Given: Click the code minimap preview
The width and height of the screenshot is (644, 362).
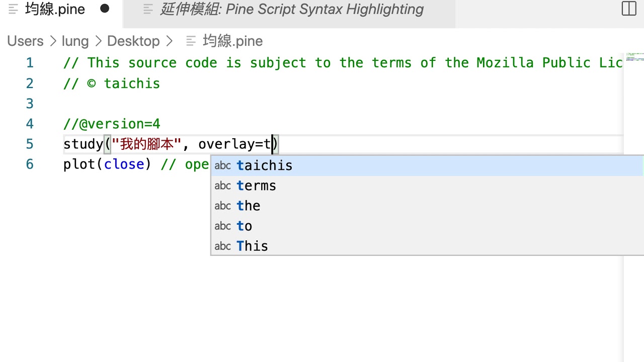Looking at the screenshot, I should 633,58.
